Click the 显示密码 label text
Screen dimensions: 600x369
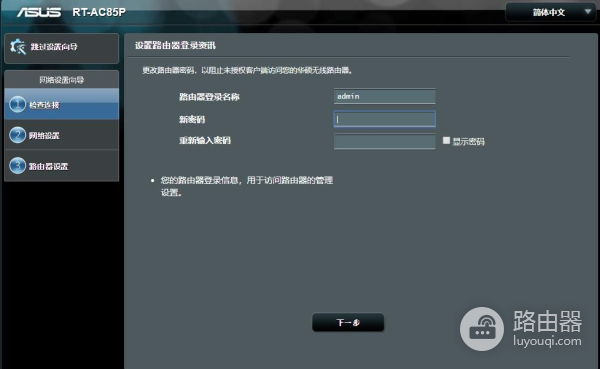click(x=469, y=142)
